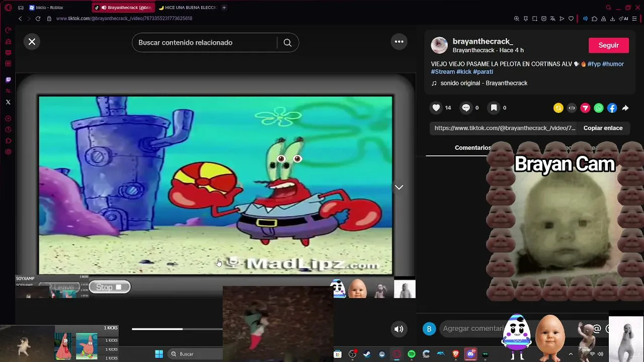
Task: Open Spotify from the taskbar
Action: (x=412, y=354)
